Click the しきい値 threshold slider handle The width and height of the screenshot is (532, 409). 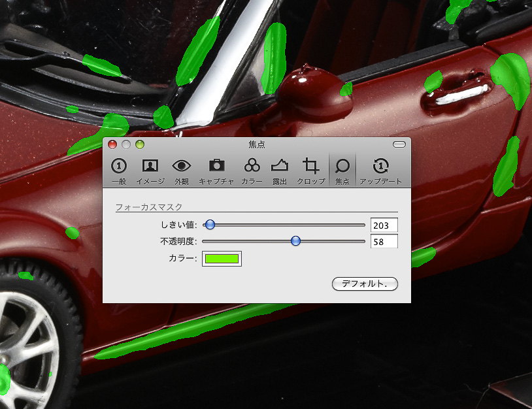coord(210,225)
